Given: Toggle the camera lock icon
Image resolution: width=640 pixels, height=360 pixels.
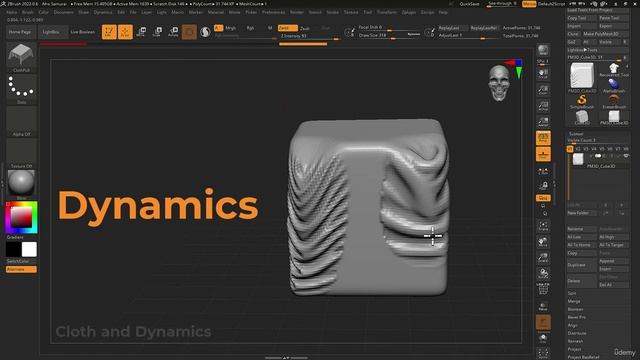Looking at the screenshot, I should [x=543, y=186].
